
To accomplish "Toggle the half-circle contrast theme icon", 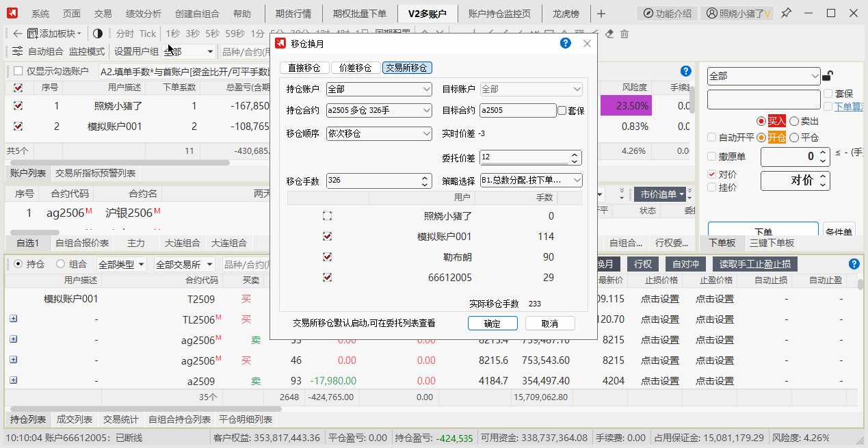I will coord(98,33).
